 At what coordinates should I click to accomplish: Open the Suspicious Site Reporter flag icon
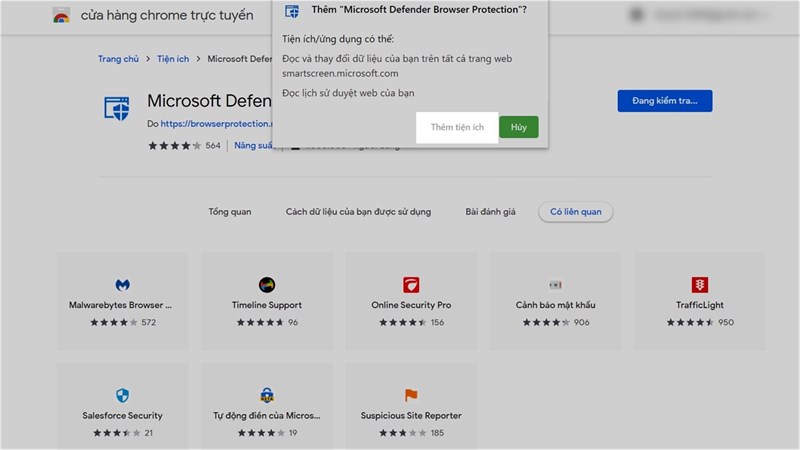tap(411, 395)
